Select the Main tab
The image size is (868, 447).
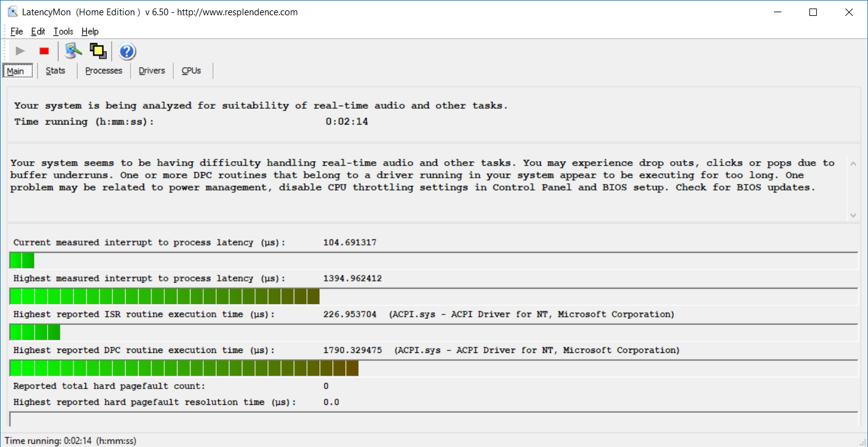coord(15,71)
